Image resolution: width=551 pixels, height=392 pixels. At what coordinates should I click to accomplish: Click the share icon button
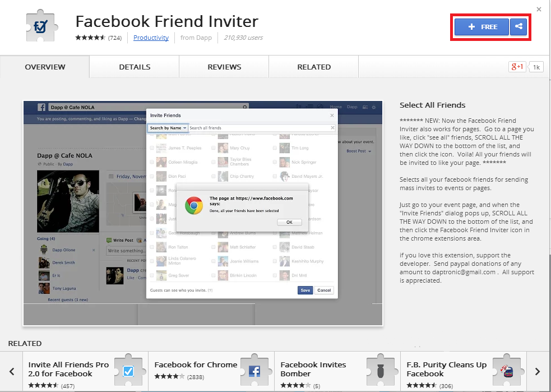click(x=518, y=27)
